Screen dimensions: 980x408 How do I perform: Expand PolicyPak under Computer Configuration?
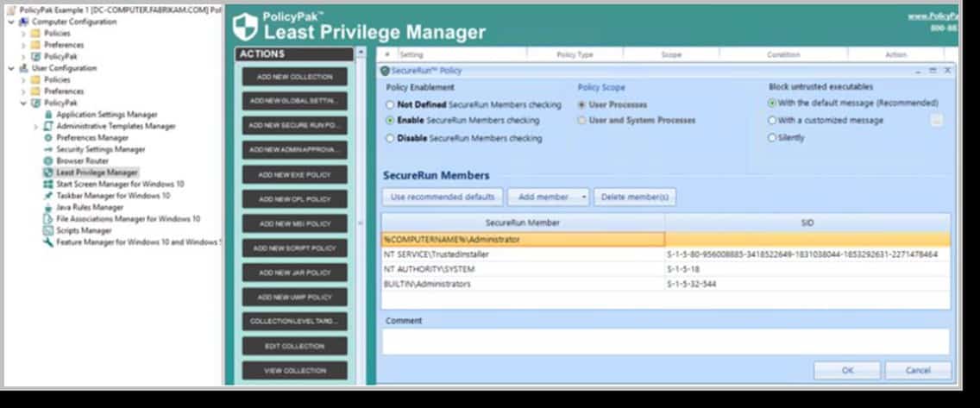pyautogui.click(x=24, y=57)
